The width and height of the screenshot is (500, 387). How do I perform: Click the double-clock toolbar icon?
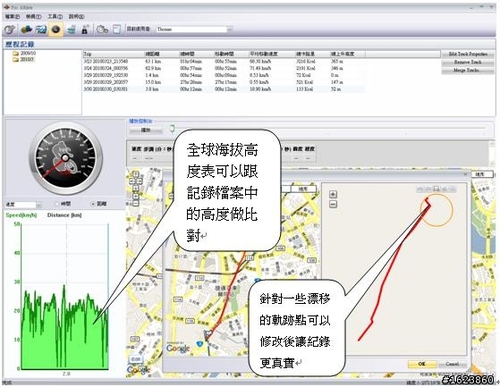[x=102, y=30]
